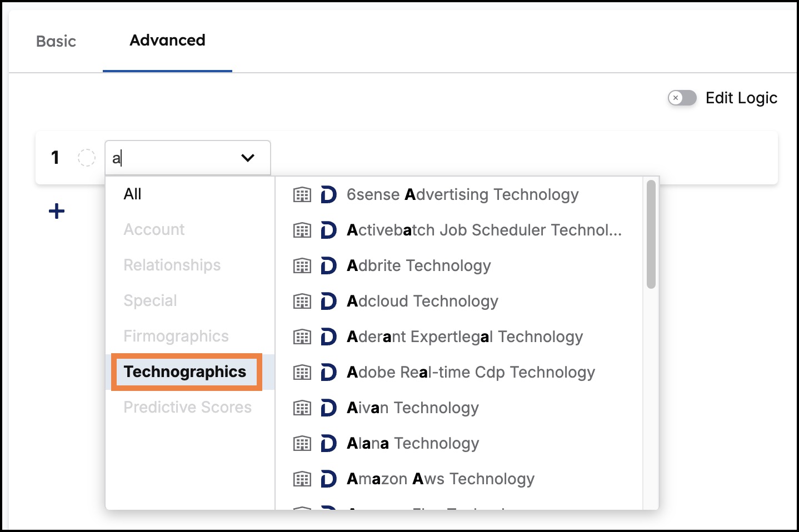Click the D logo beside Aderant Expertlegal Technology

pyautogui.click(x=328, y=337)
